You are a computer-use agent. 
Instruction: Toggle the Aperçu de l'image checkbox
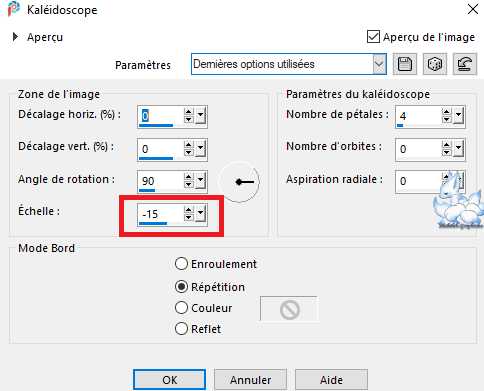(373, 37)
